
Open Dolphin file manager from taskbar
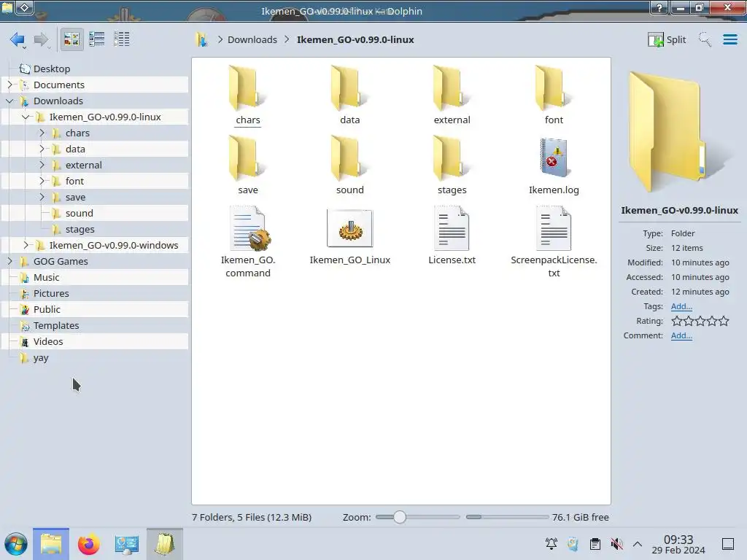point(51,544)
